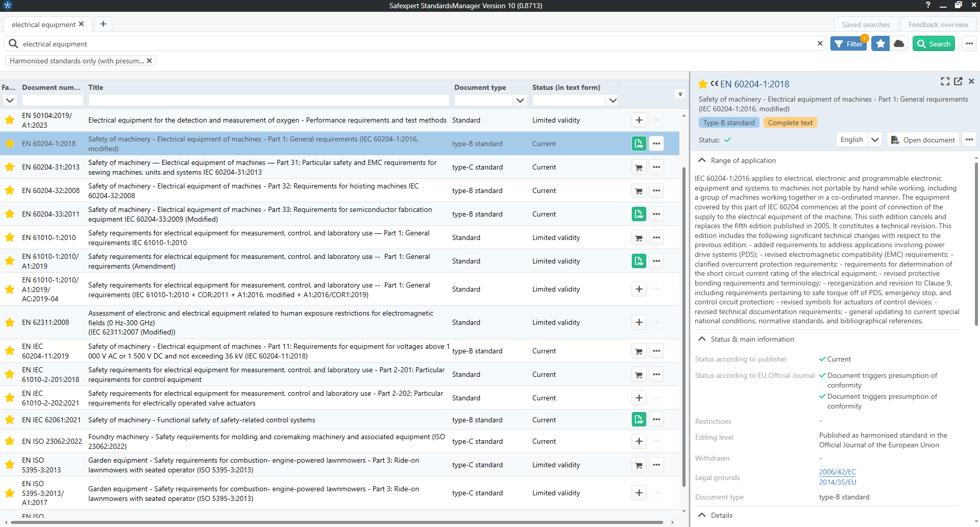Click plus icon for EN 61010-1:2010/A1:2019/AC:2019-04
The image size is (980, 527).
tap(639, 289)
